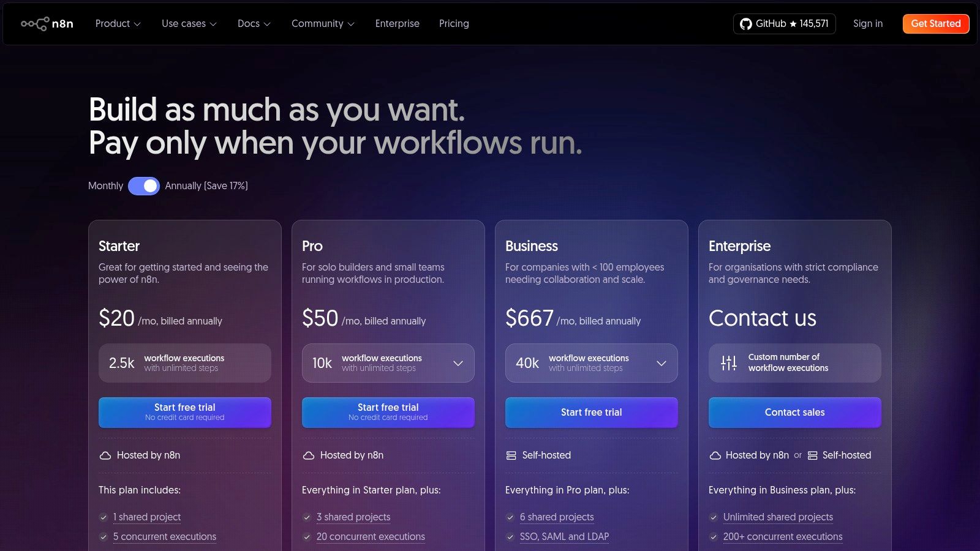This screenshot has width=980, height=551.
Task: Select the Annually [Save 17%] label
Action: (206, 186)
